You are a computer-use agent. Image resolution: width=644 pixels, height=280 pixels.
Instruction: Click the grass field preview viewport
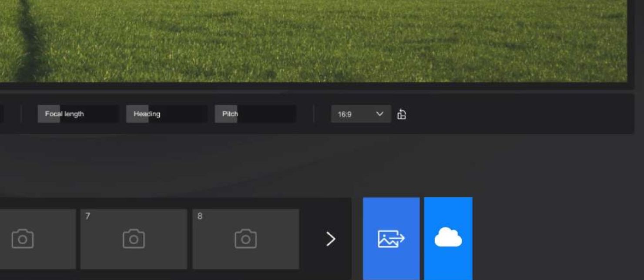coord(313,40)
